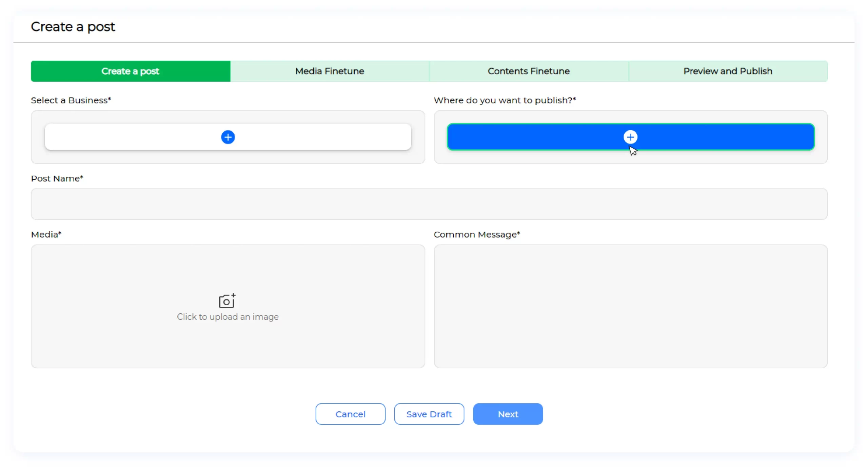
Task: Click the Post Name field label
Action: pyautogui.click(x=57, y=178)
